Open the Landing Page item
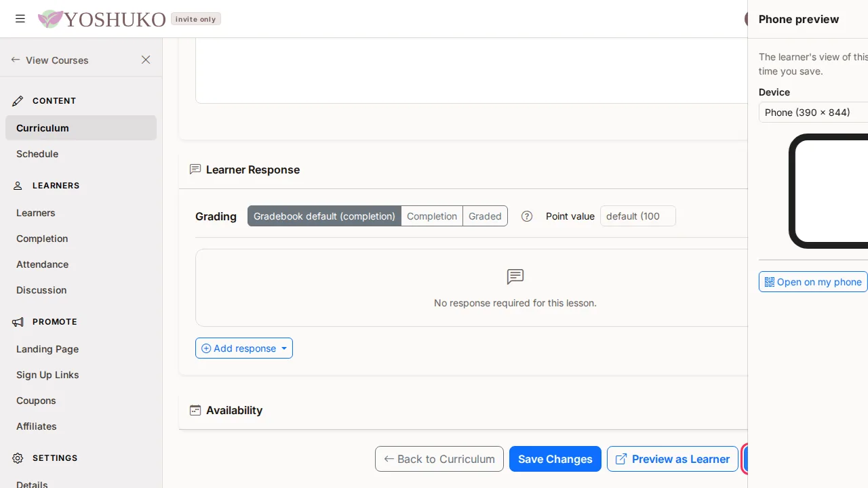868x488 pixels. [81, 349]
